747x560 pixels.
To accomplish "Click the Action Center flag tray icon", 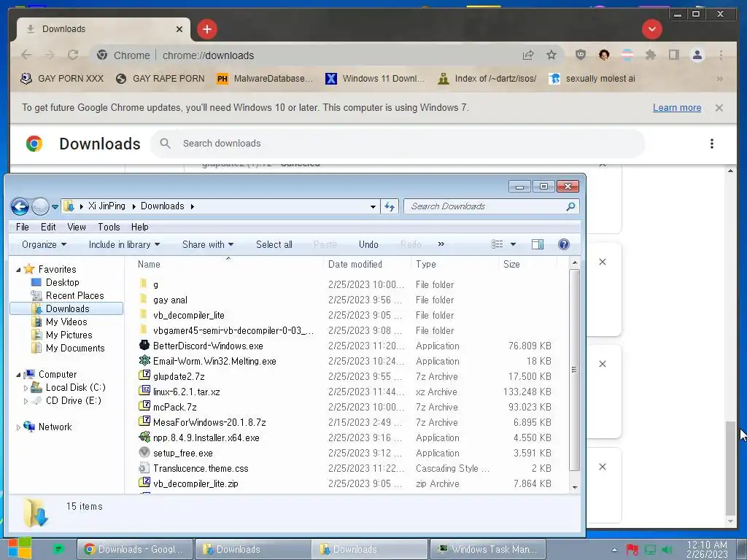I will [632, 550].
